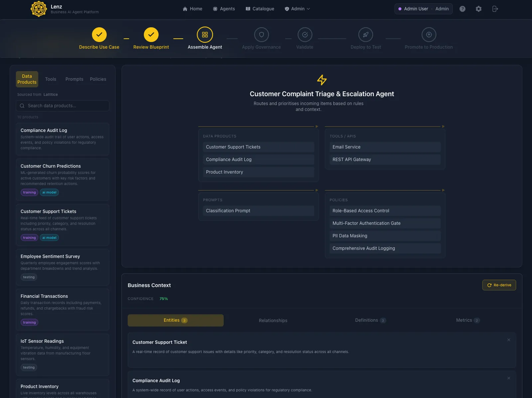Viewport: 532px width, 398px height.
Task: Select the Promote to Production arrow icon
Action: [x=429, y=35]
